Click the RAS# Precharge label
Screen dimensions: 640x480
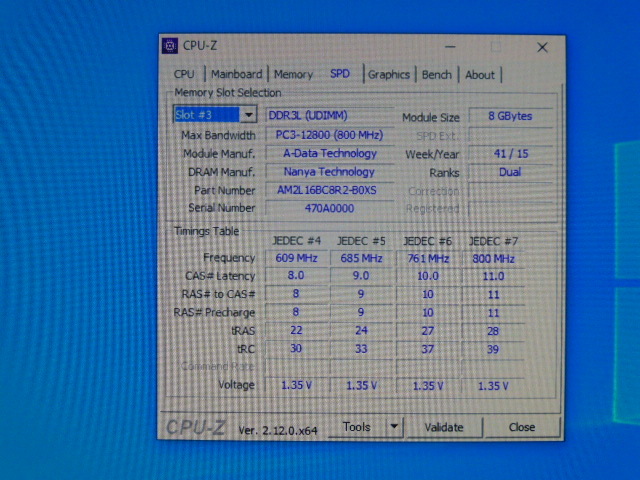click(x=214, y=312)
